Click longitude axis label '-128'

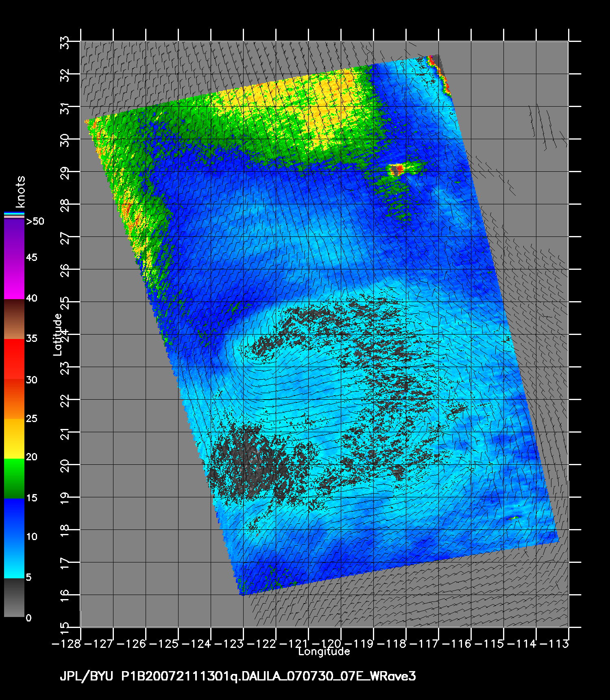[x=67, y=644]
